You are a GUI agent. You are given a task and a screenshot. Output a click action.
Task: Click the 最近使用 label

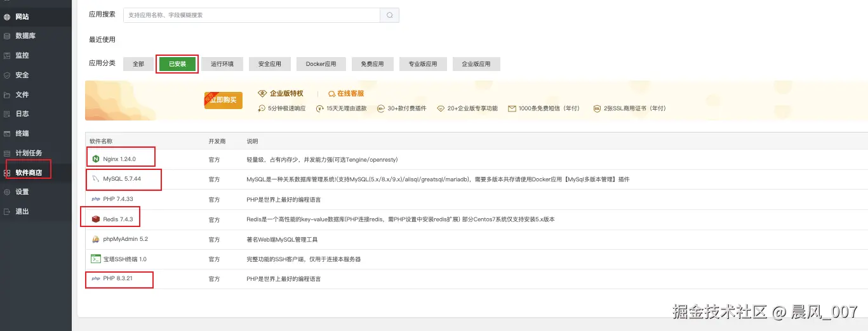click(102, 39)
